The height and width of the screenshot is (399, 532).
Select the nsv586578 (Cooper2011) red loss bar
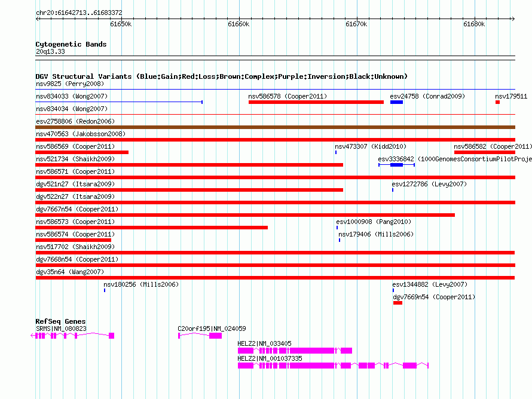click(316, 102)
